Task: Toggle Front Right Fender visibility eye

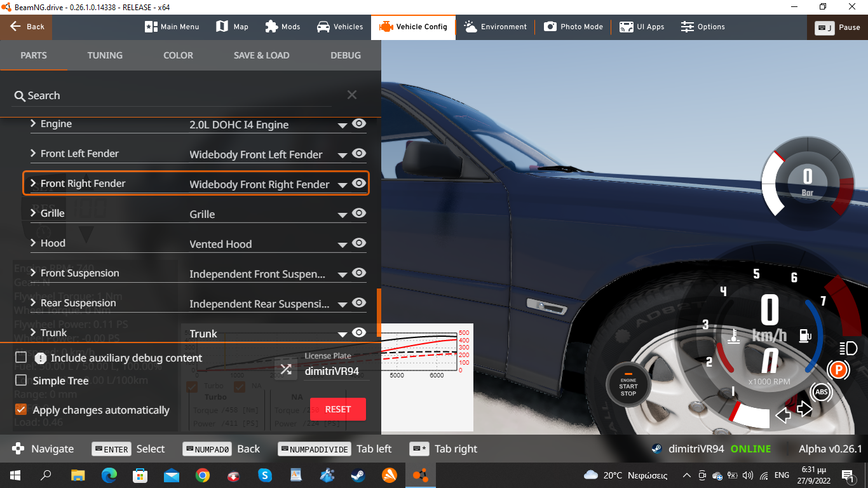Action: pyautogui.click(x=359, y=183)
